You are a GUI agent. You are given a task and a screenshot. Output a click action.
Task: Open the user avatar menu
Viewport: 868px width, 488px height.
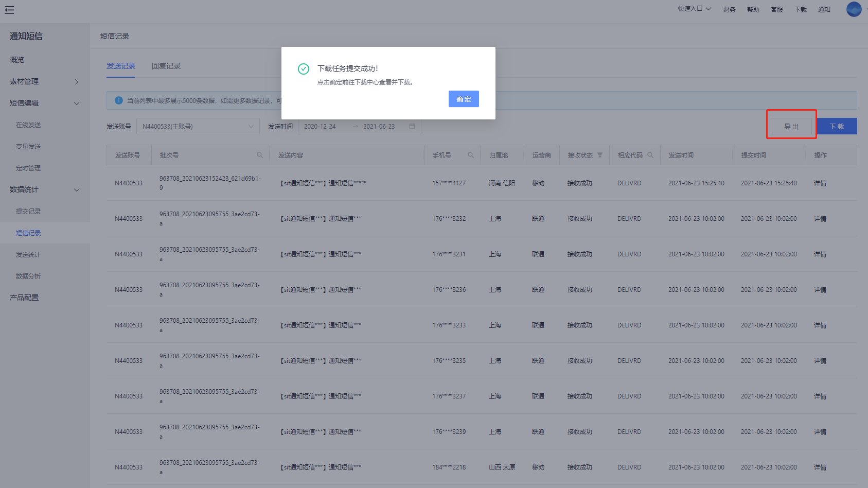tap(854, 9)
